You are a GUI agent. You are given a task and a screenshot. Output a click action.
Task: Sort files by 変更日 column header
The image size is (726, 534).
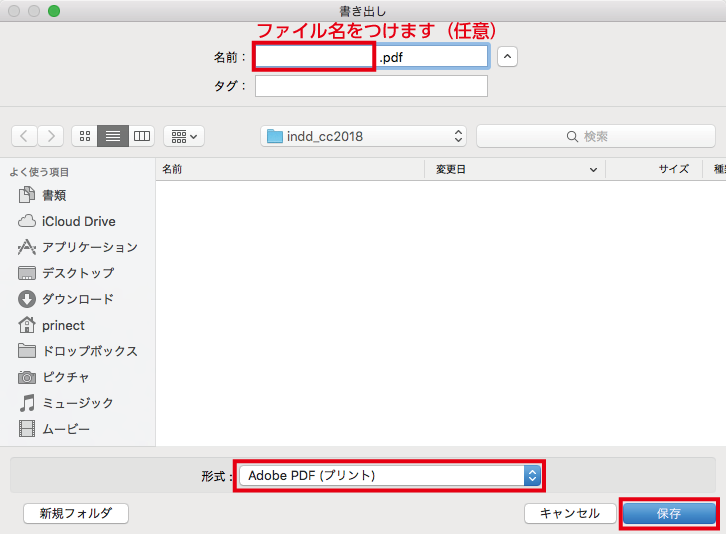(x=515, y=169)
